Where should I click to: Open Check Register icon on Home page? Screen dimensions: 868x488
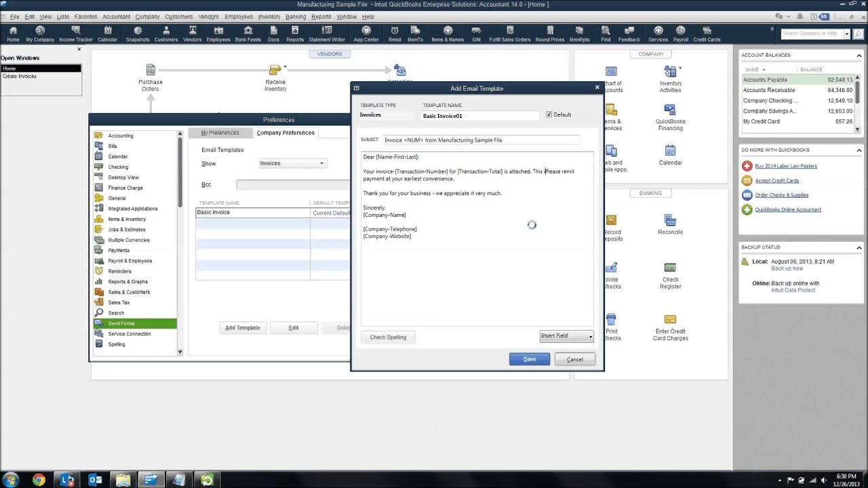(670, 276)
